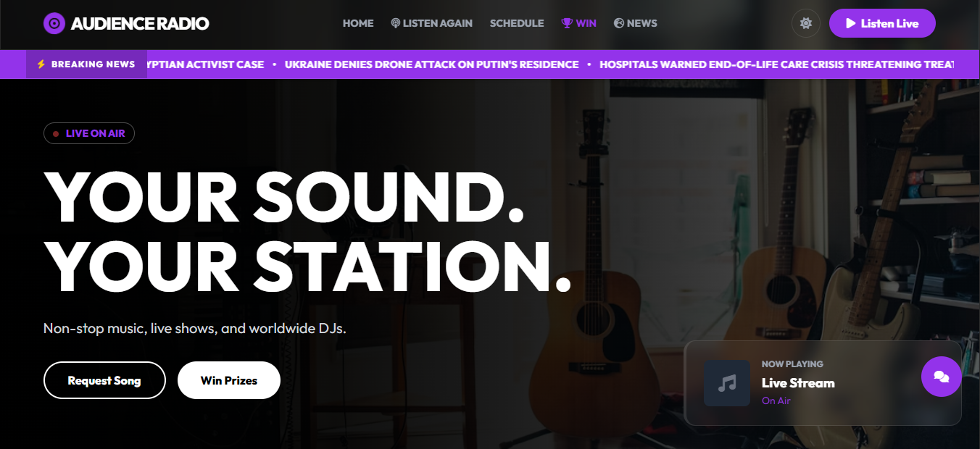The height and width of the screenshot is (449, 980).
Task: Click the Live Stream now playing title
Action: click(798, 383)
